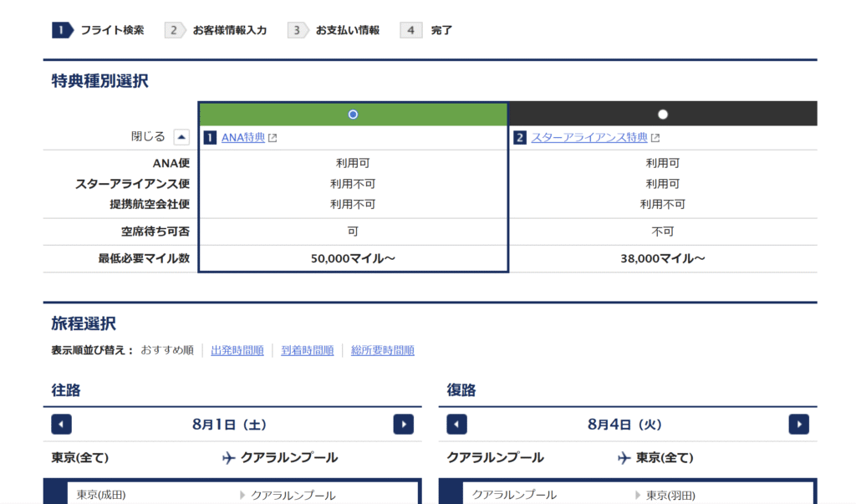Sort itineraries by 総所要時間順

pyautogui.click(x=383, y=350)
